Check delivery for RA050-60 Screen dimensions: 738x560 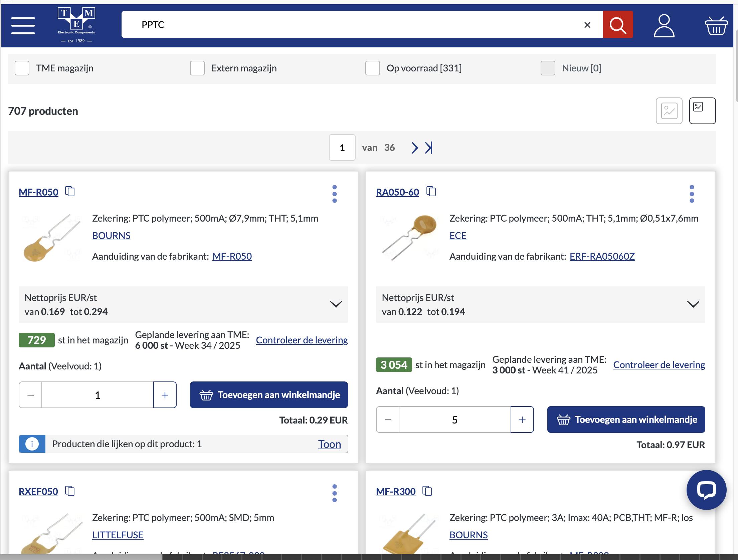click(659, 364)
